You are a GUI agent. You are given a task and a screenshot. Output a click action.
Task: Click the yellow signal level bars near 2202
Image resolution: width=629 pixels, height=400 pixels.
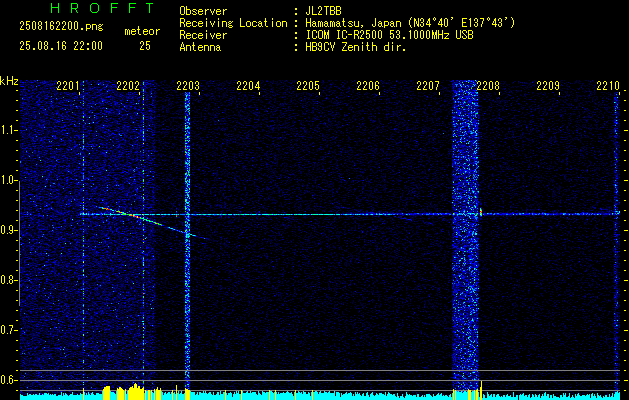(x=132, y=392)
